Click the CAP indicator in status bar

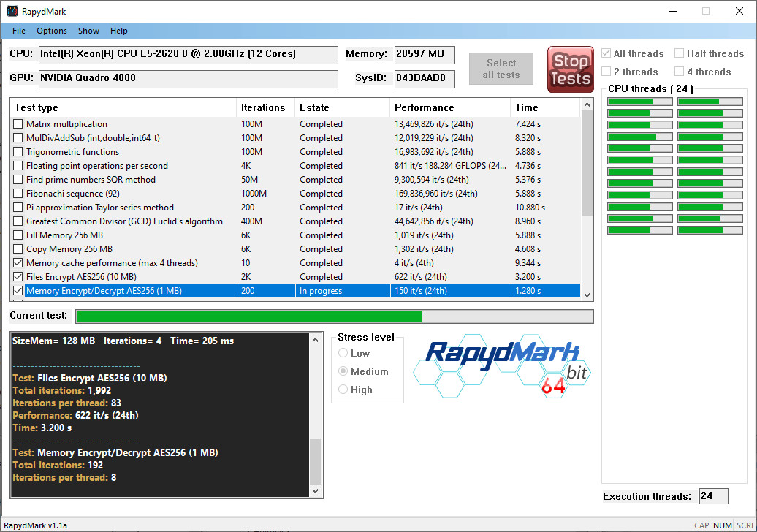[701, 525]
